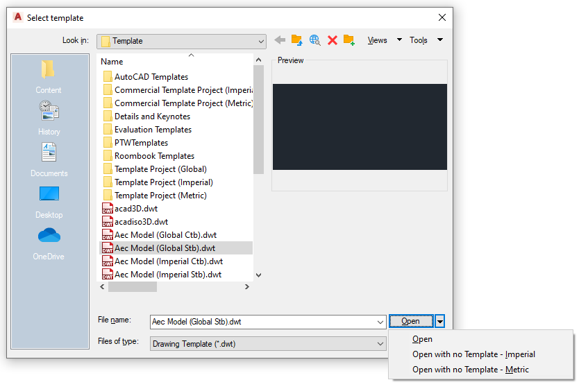Choose Open with no Template - Metric
This screenshot has width=588, height=389.
pyautogui.click(x=470, y=370)
